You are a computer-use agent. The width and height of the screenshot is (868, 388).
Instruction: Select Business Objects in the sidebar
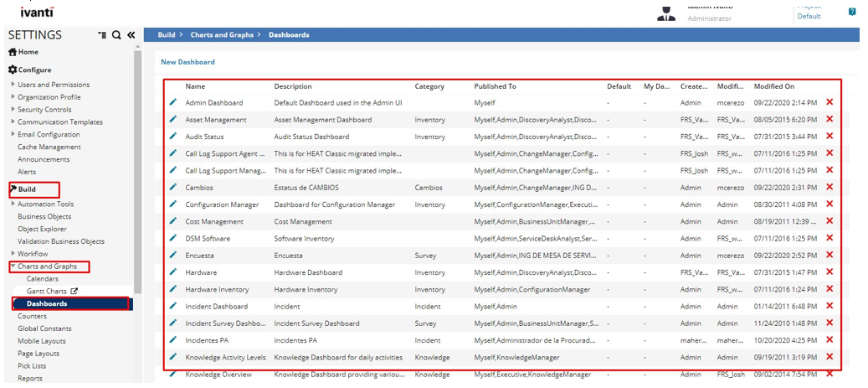[44, 216]
